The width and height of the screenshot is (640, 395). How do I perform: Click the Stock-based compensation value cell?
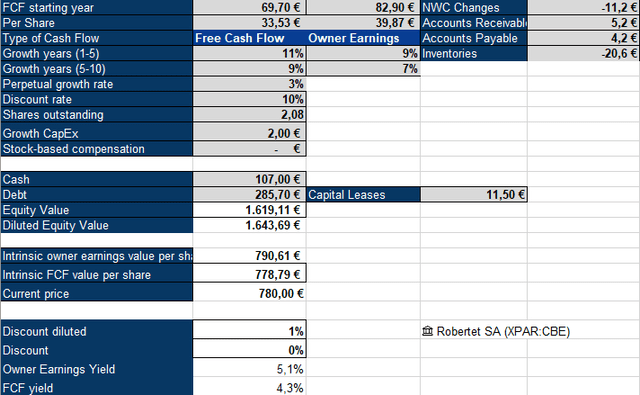249,149
